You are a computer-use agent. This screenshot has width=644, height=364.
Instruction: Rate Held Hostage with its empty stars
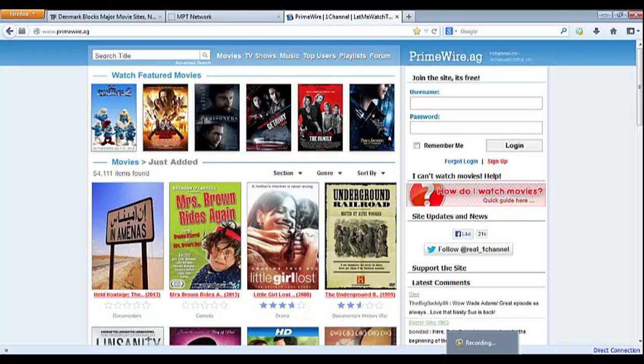127,305
